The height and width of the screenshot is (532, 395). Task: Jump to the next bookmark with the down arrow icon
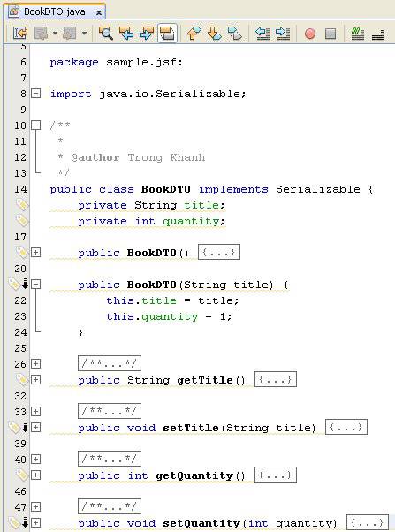pos(214,34)
